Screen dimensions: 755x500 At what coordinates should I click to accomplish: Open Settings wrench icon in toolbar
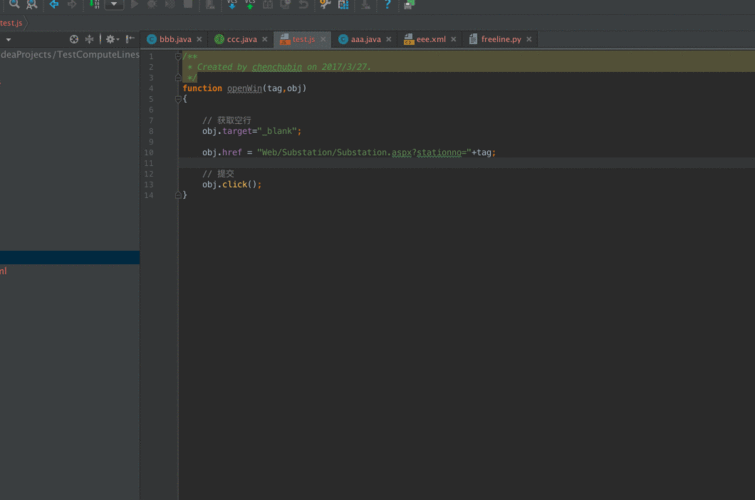pos(325,5)
